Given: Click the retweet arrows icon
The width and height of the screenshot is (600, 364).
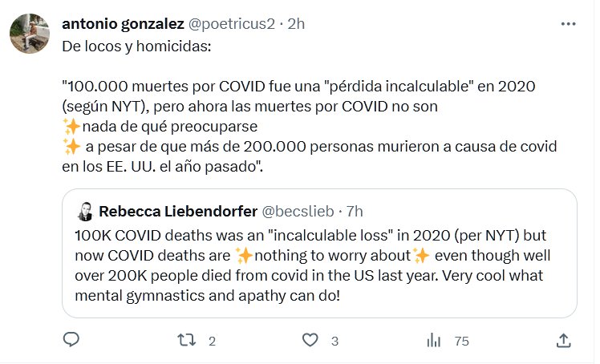Looking at the screenshot, I should pyautogui.click(x=185, y=341).
